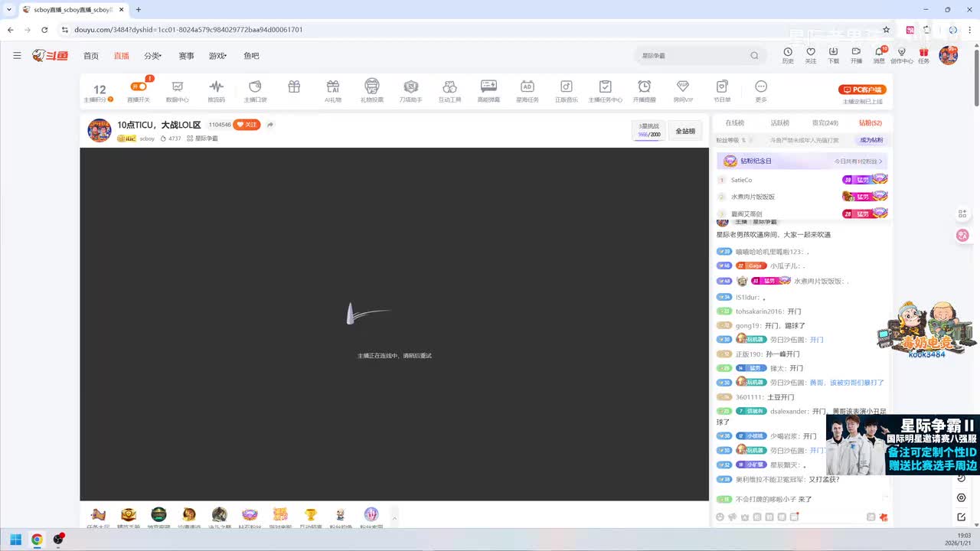The image size is (980, 551).
Task: Open the 游戏 games dropdown
Action: click(x=217, y=56)
